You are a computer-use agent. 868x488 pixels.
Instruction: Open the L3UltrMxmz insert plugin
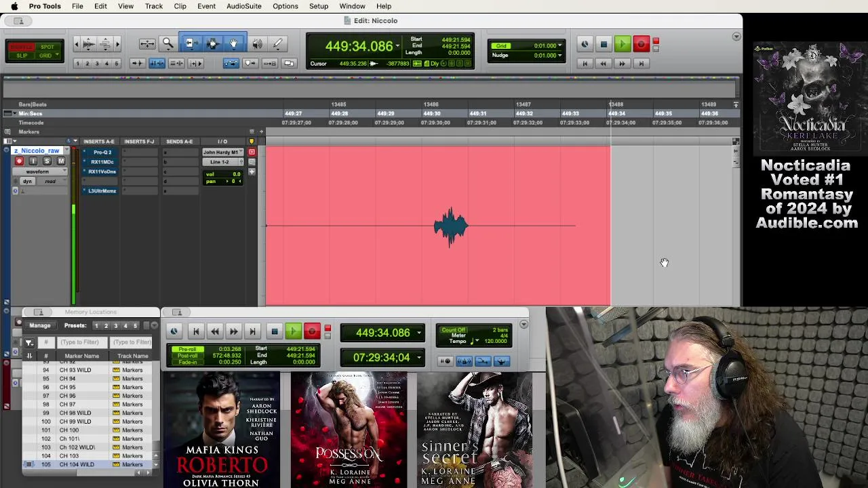(x=102, y=191)
